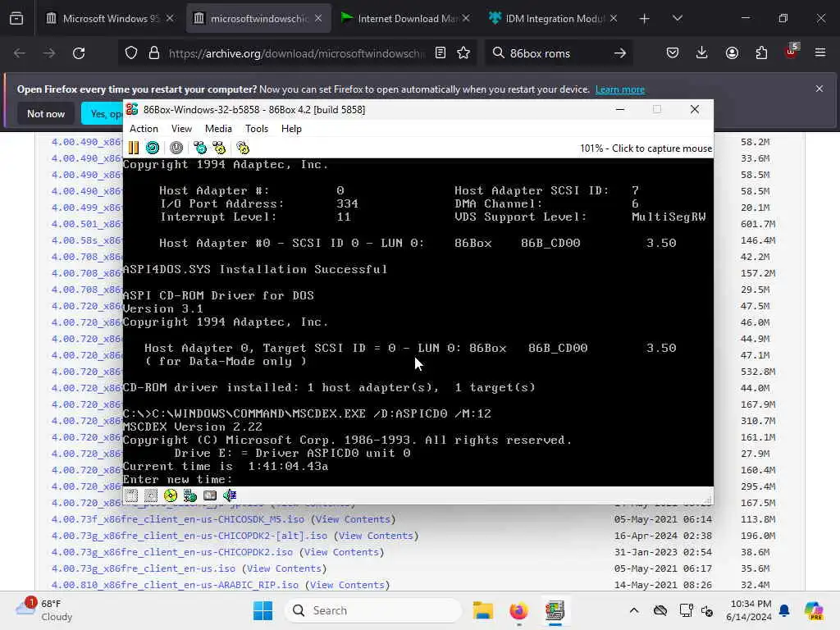The height and width of the screenshot is (630, 840).
Task: Open the list all tabs dropdown
Action: tap(677, 19)
